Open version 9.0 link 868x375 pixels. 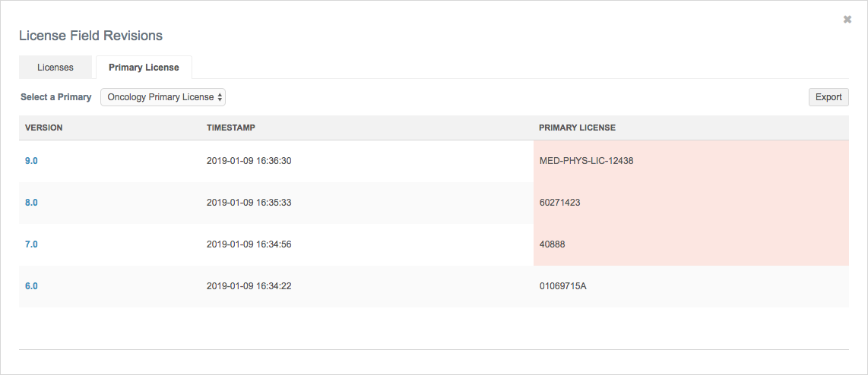31,161
